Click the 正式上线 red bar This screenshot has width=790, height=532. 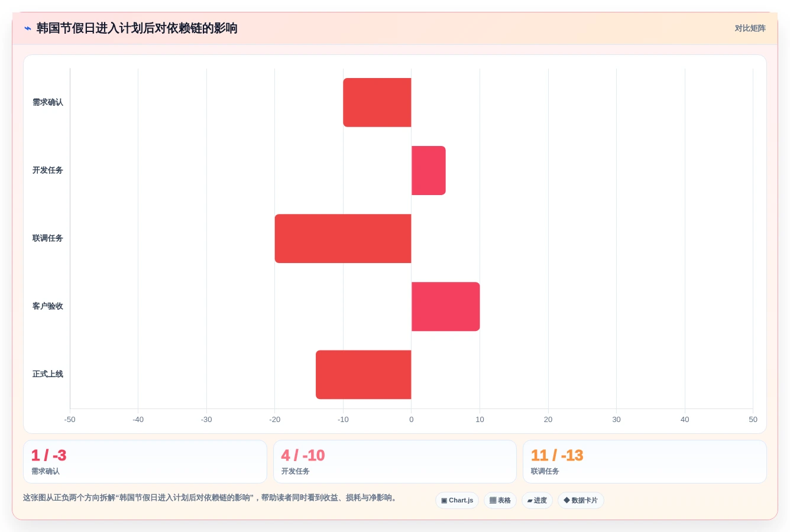tap(364, 374)
